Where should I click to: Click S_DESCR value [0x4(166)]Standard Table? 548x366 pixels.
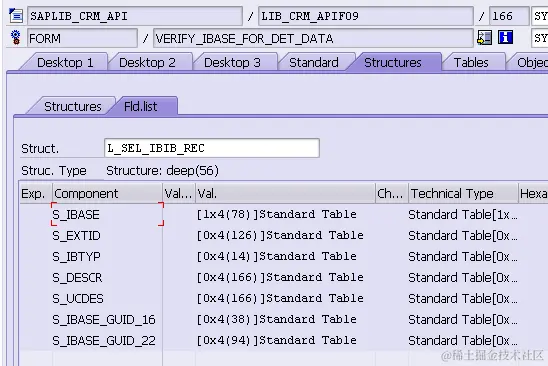click(280, 277)
